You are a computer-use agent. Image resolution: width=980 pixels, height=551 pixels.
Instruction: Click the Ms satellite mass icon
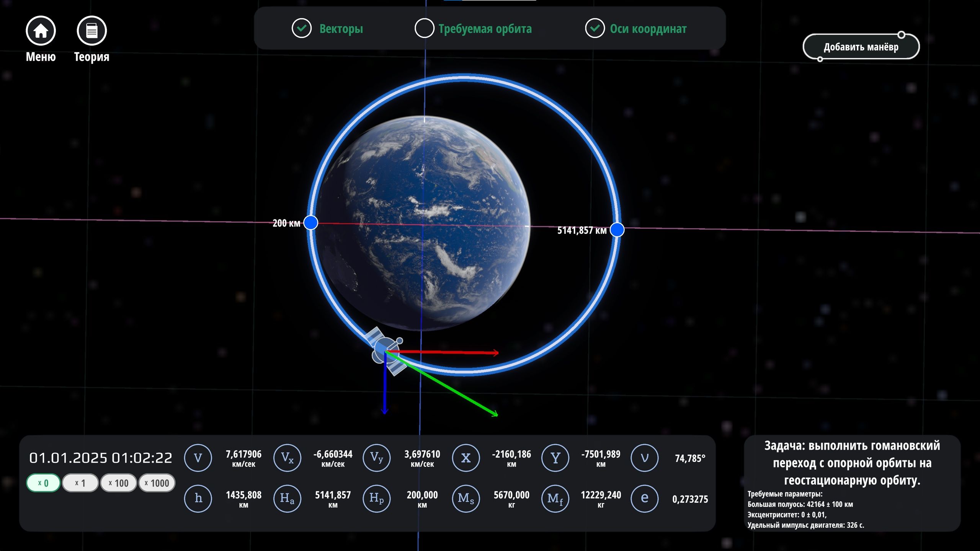pyautogui.click(x=465, y=498)
